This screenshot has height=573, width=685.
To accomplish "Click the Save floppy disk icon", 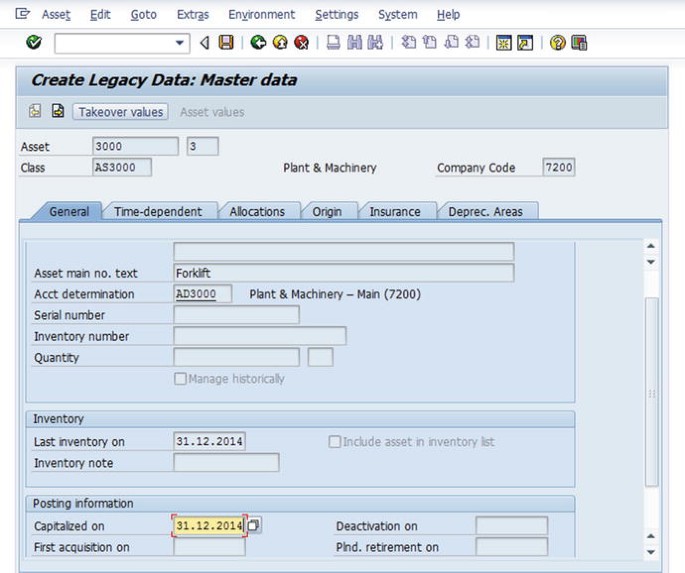I will point(226,43).
